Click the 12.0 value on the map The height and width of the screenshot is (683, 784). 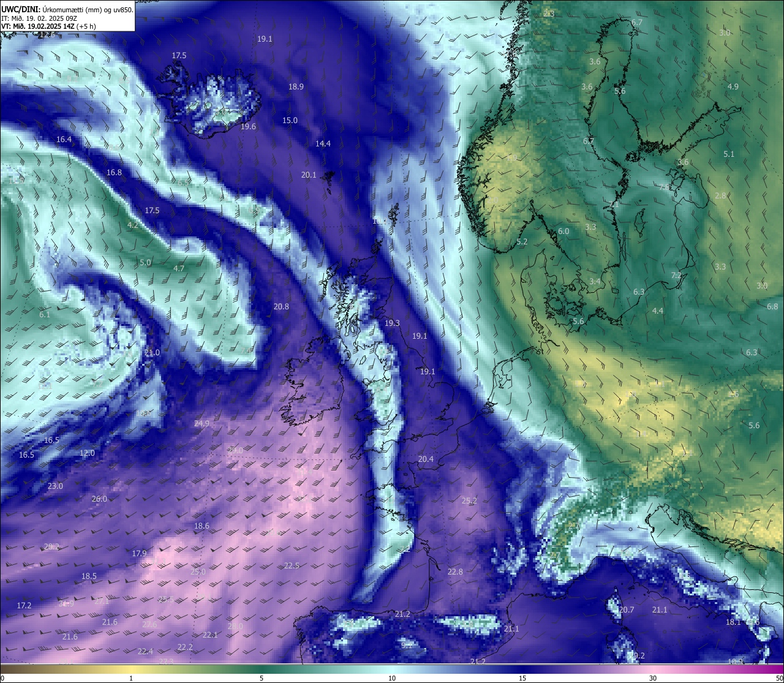pyautogui.click(x=87, y=453)
